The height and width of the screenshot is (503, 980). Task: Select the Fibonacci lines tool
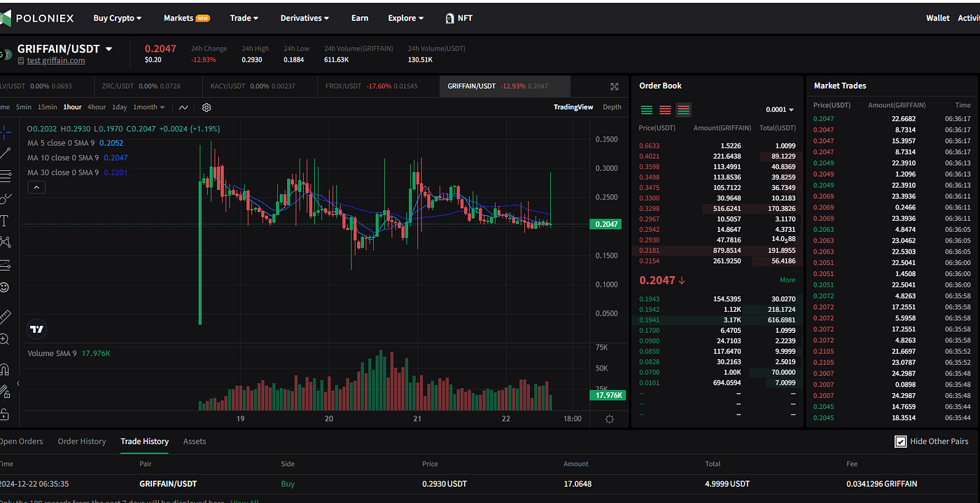pyautogui.click(x=5, y=175)
